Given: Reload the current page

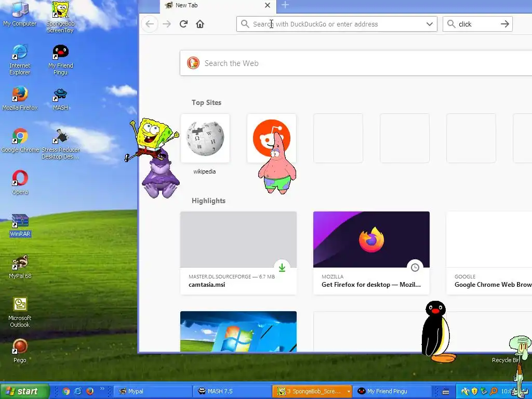Looking at the screenshot, I should tap(183, 24).
